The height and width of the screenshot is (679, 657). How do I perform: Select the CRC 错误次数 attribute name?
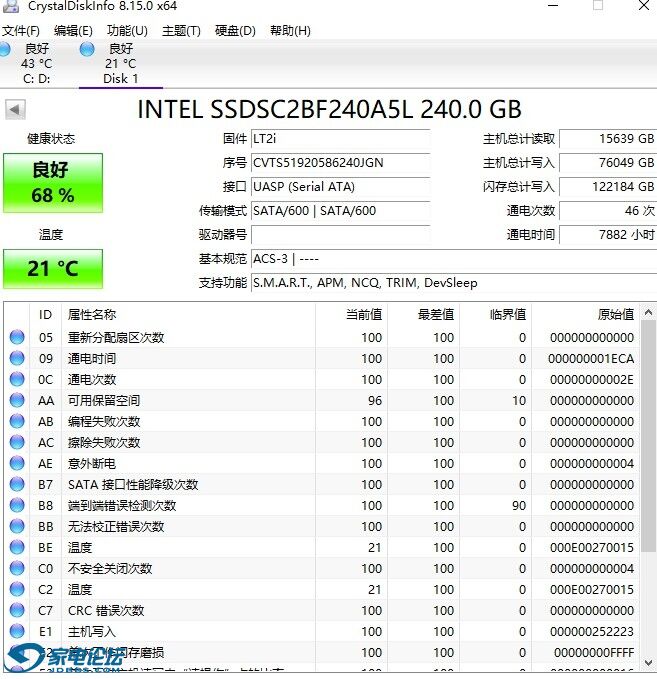coord(106,611)
